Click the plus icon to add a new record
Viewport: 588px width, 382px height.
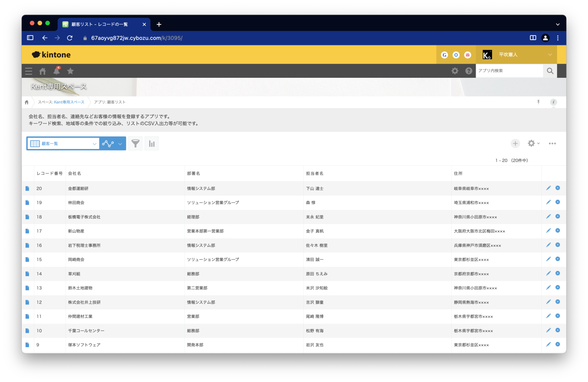coord(515,143)
